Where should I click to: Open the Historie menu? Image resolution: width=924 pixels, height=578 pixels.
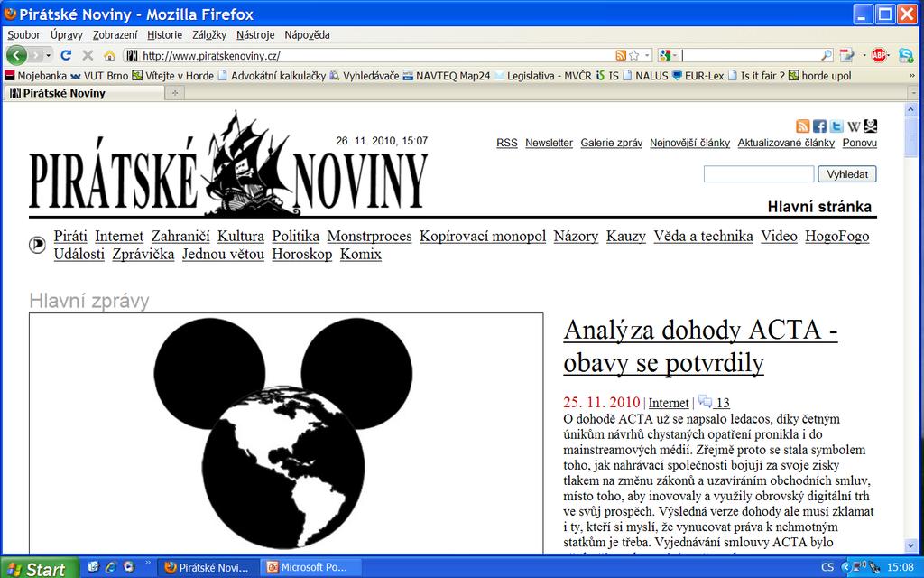click(x=164, y=35)
